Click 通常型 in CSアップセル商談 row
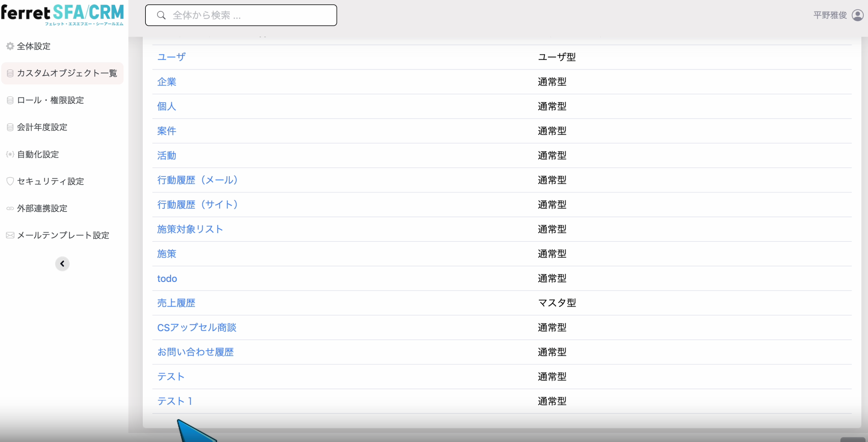This screenshot has height=442, width=868. (x=552, y=328)
